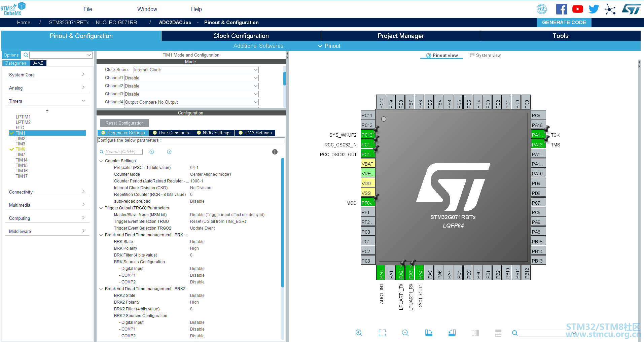
Task: Switch to Categories view
Action: tap(16, 63)
